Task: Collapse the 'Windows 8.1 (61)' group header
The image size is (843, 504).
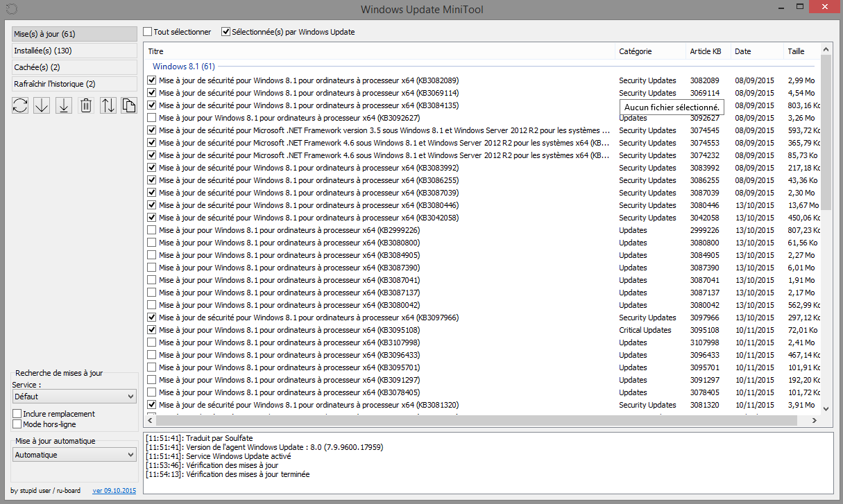Action: point(183,67)
